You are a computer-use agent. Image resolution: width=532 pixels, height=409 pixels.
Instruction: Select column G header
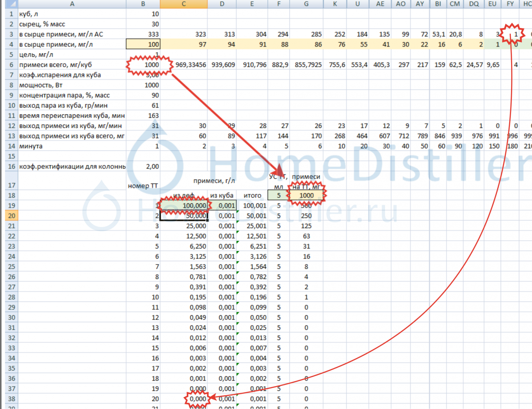(x=306, y=4)
